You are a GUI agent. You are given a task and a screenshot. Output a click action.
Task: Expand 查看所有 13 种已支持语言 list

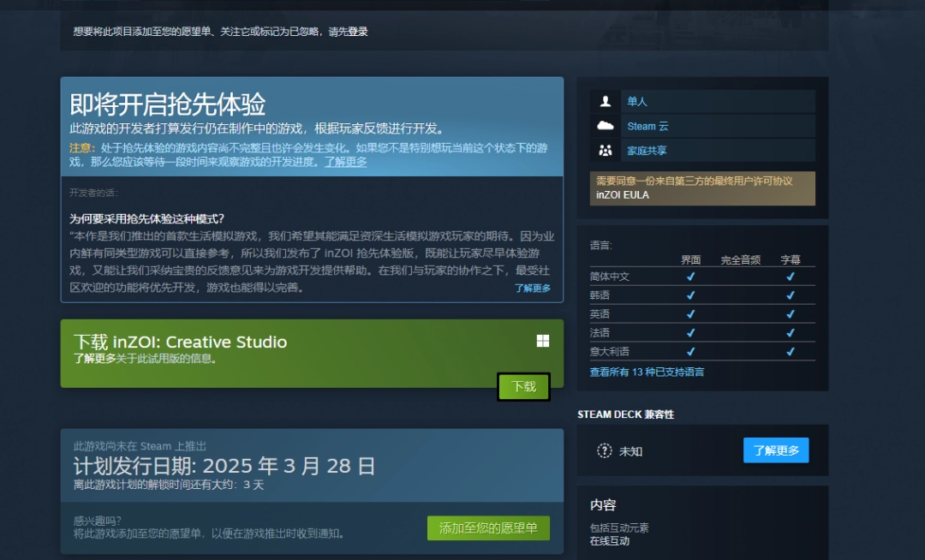tap(647, 372)
